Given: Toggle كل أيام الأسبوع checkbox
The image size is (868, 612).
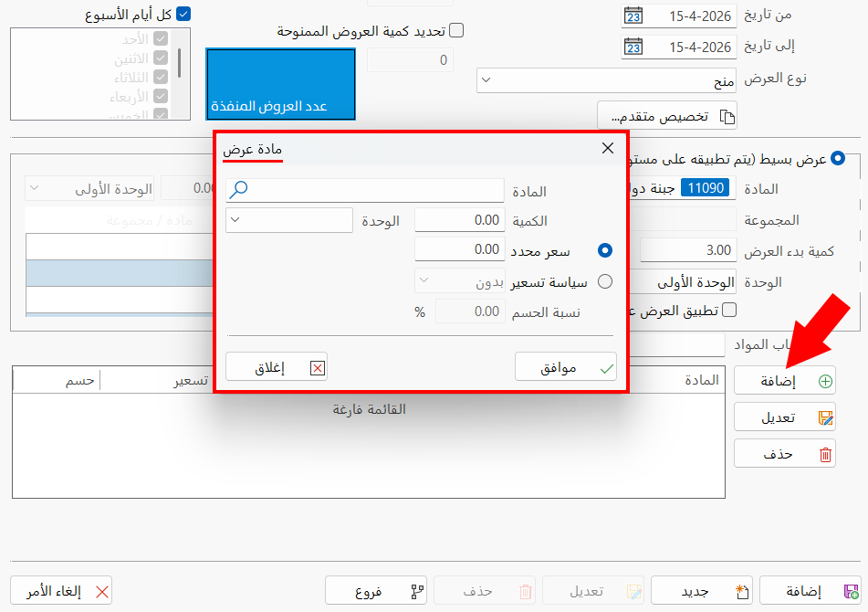Looking at the screenshot, I should [183, 14].
